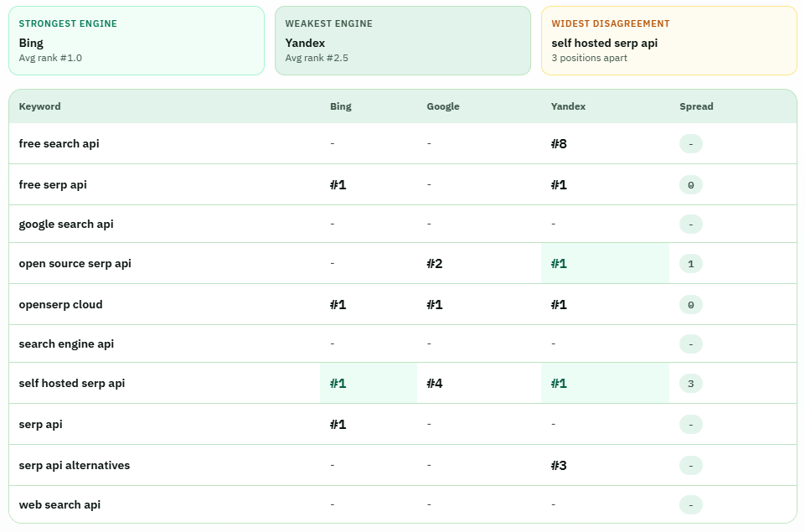805x532 pixels.
Task: Click highlighted Bing #1 for self hosted serp api
Action: click(338, 383)
